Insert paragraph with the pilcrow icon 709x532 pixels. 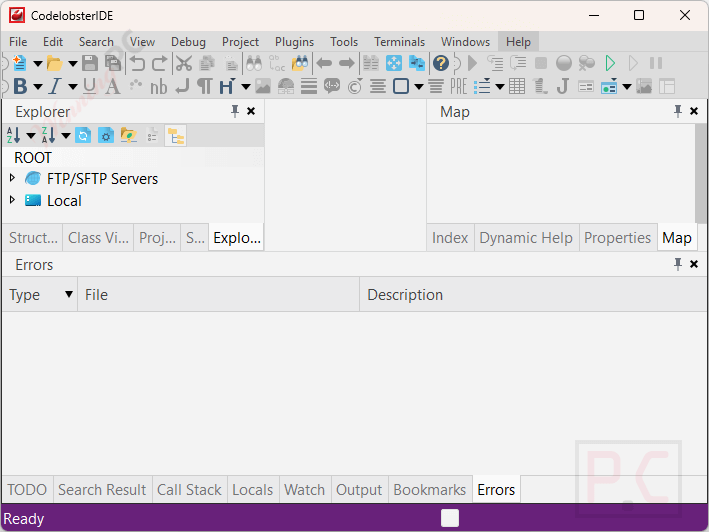205,86
